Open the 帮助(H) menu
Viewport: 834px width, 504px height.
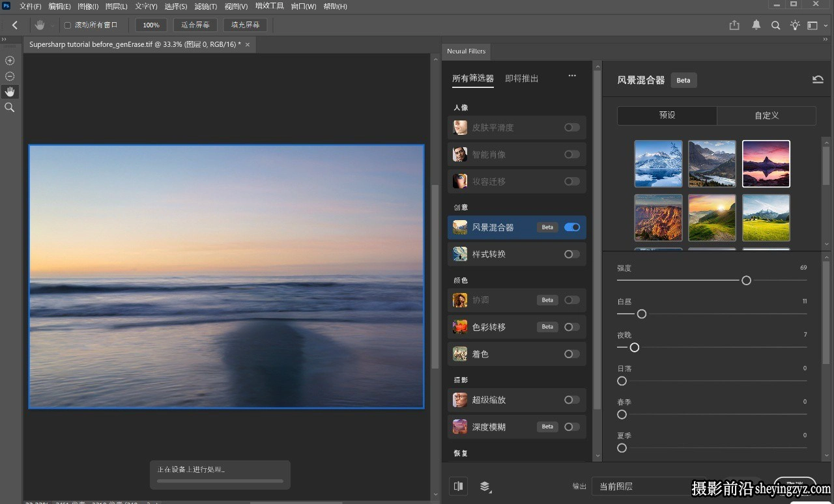335,7
